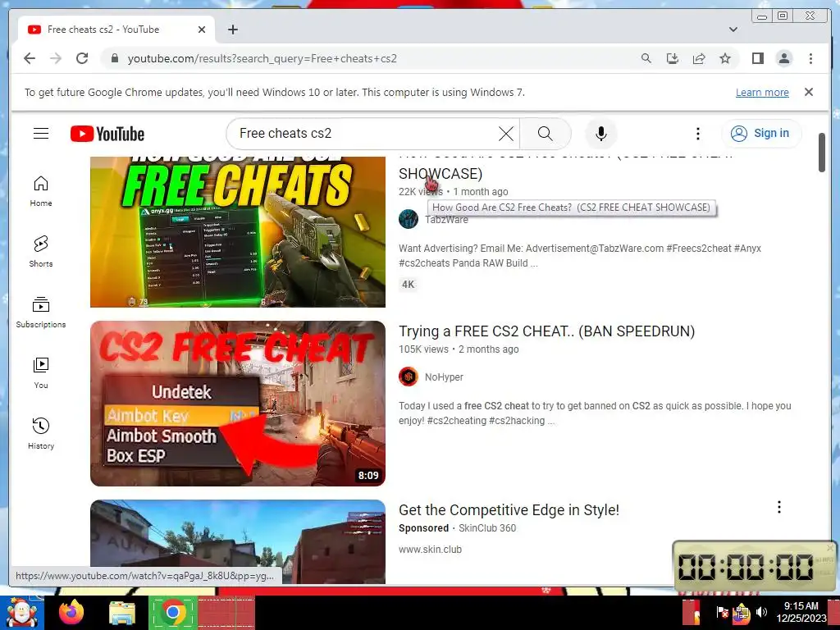Open the 'FREE CHEATS' video thumbnail

[238, 232]
